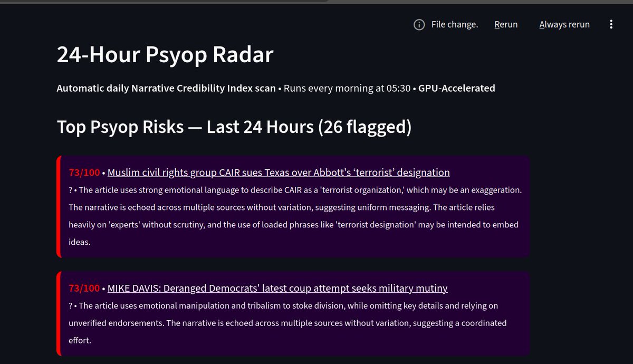The width and height of the screenshot is (633, 364).
Task: Enable 'Always rerun' for file changes
Action: click(x=564, y=24)
